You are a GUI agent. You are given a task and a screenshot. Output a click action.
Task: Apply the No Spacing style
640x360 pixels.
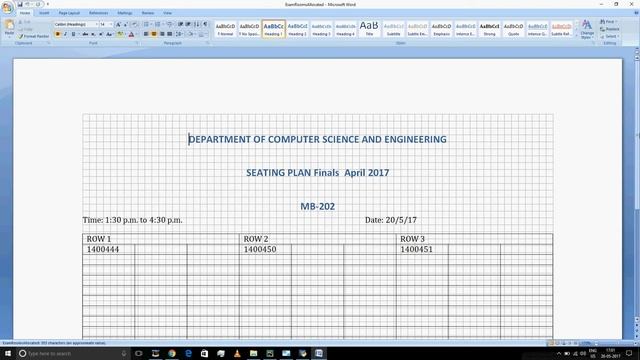click(x=249, y=29)
